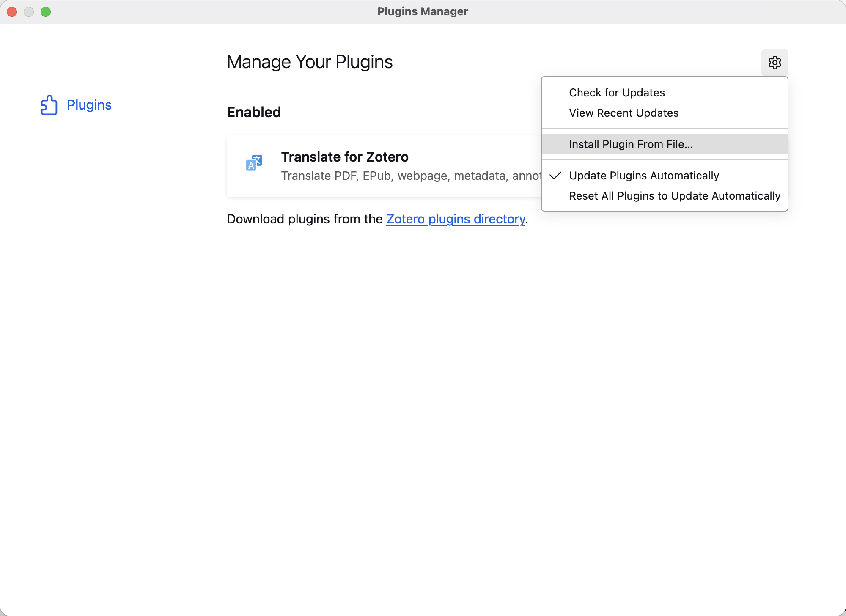Choose View Recent Updates

click(x=665, y=113)
